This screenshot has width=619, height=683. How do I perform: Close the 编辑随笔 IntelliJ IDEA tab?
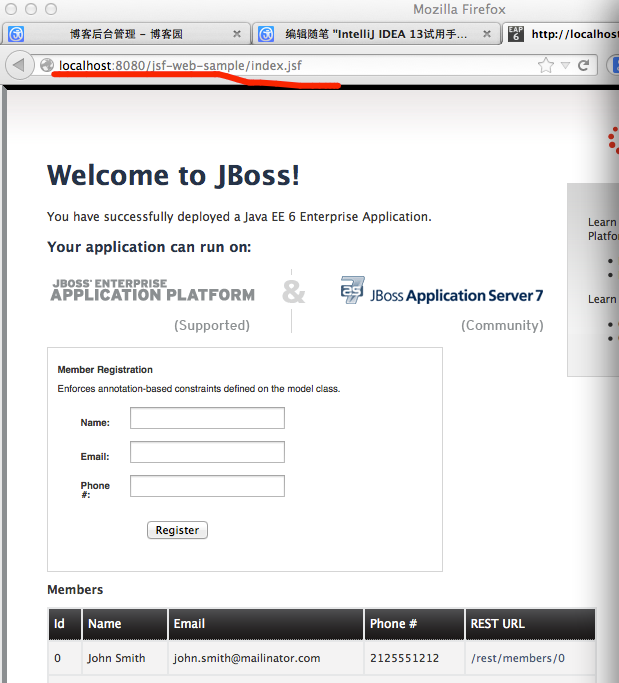click(x=487, y=34)
